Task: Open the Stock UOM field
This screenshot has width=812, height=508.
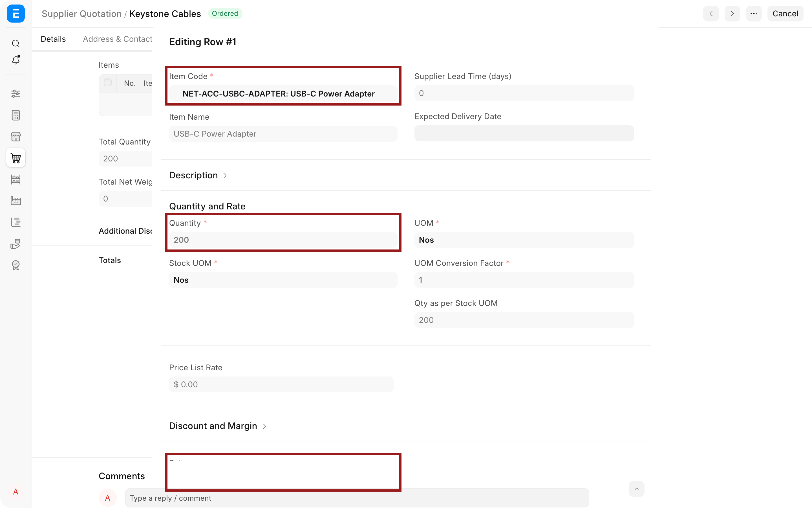Action: (x=283, y=280)
